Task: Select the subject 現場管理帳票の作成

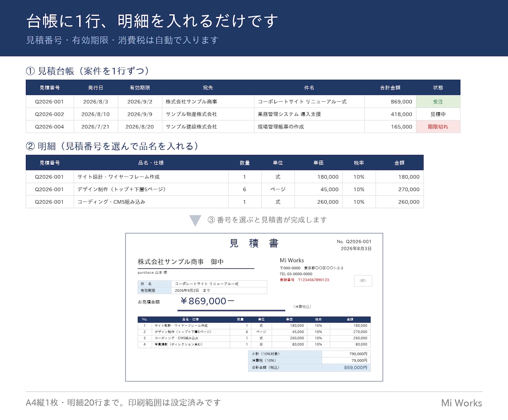Action: tap(309, 127)
